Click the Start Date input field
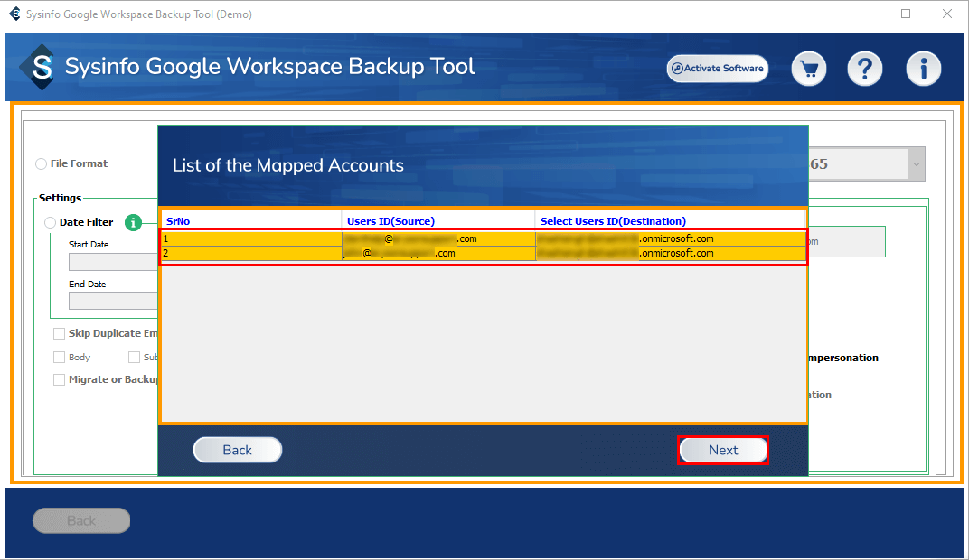This screenshot has width=969, height=560. coord(113,262)
